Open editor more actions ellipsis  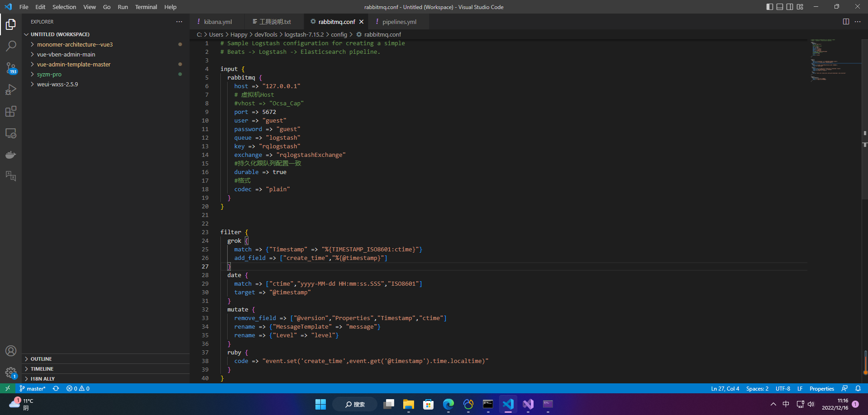coord(858,22)
